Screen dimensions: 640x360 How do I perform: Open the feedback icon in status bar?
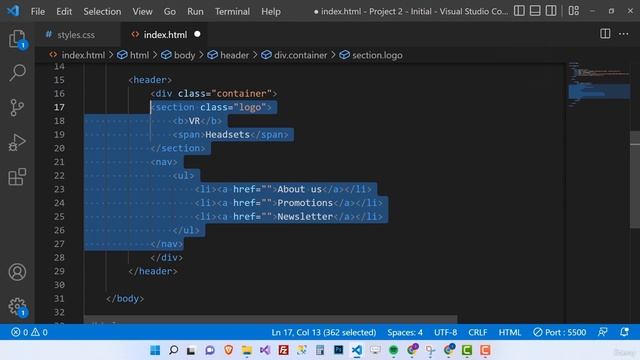click(603, 332)
